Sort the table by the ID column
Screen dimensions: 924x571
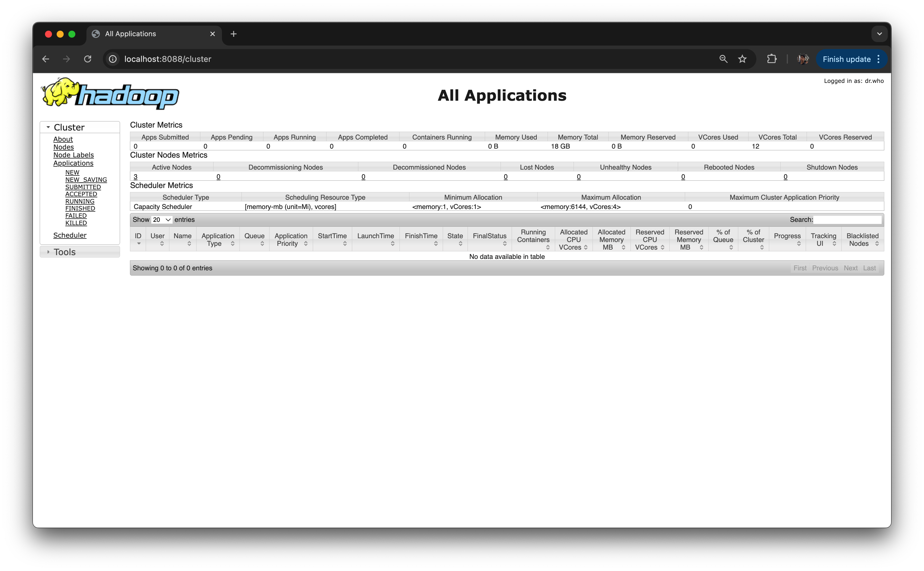(138, 239)
